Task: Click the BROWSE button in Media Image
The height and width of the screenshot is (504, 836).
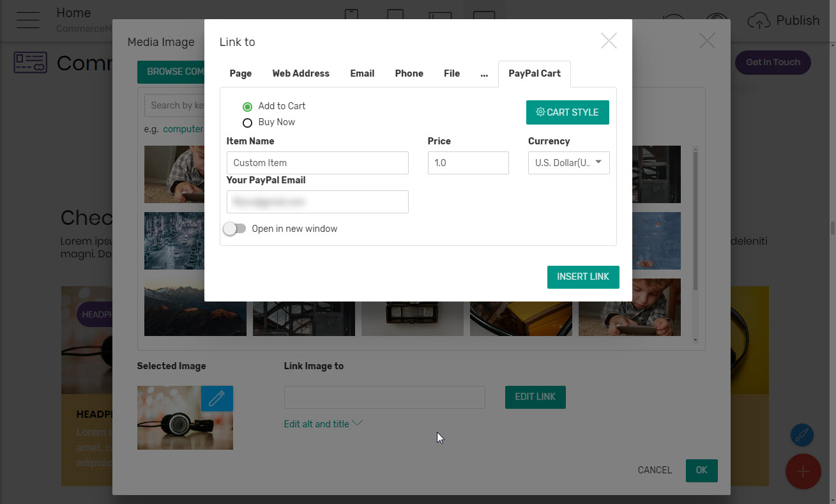Action: click(171, 72)
